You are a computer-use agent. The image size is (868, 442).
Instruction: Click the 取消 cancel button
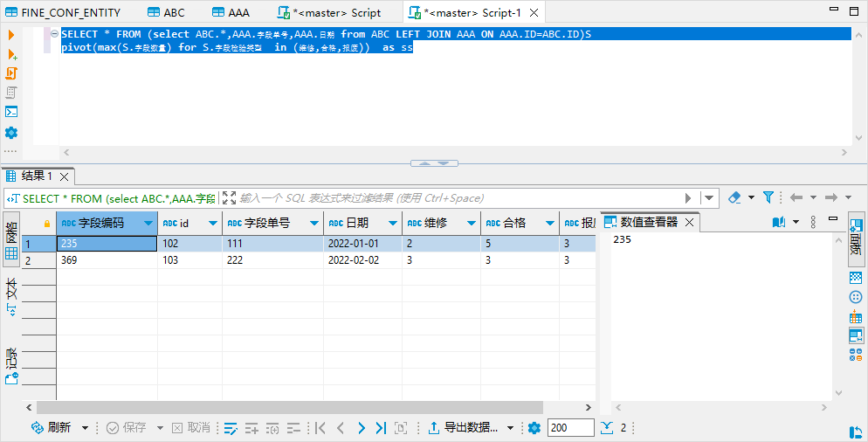point(191,428)
